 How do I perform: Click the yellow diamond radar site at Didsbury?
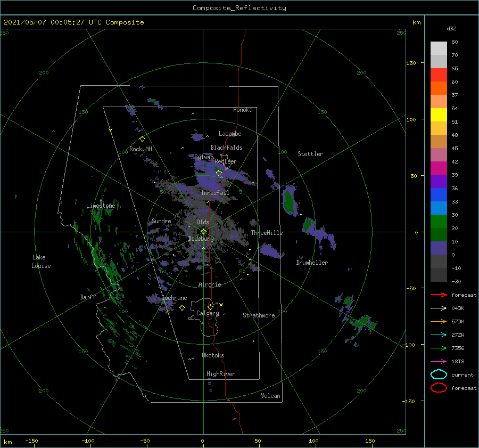[x=203, y=232]
